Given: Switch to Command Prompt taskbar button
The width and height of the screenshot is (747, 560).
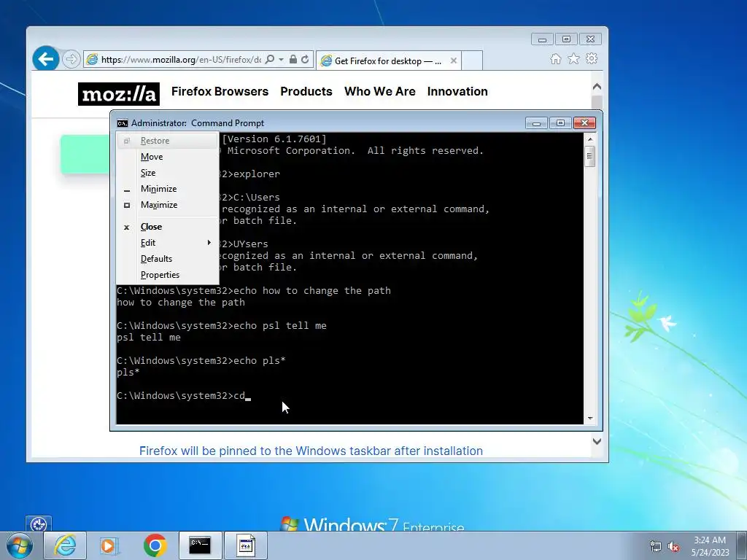Looking at the screenshot, I should tap(200, 545).
